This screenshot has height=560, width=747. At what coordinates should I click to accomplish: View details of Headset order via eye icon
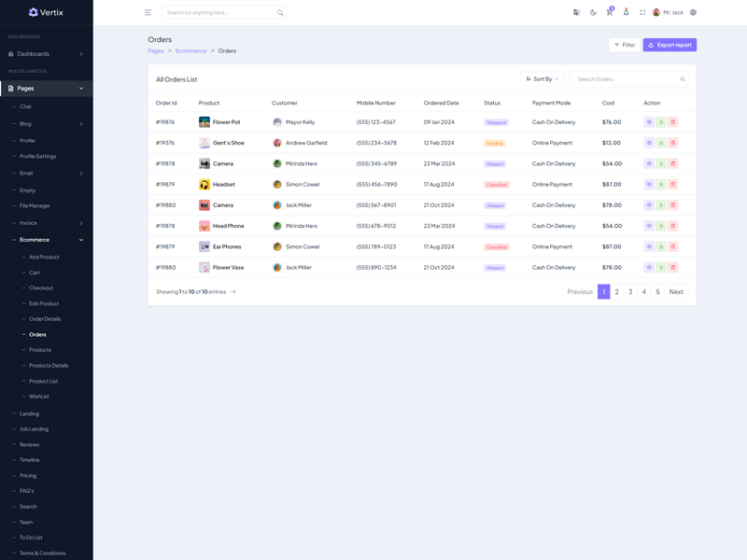pyautogui.click(x=649, y=185)
